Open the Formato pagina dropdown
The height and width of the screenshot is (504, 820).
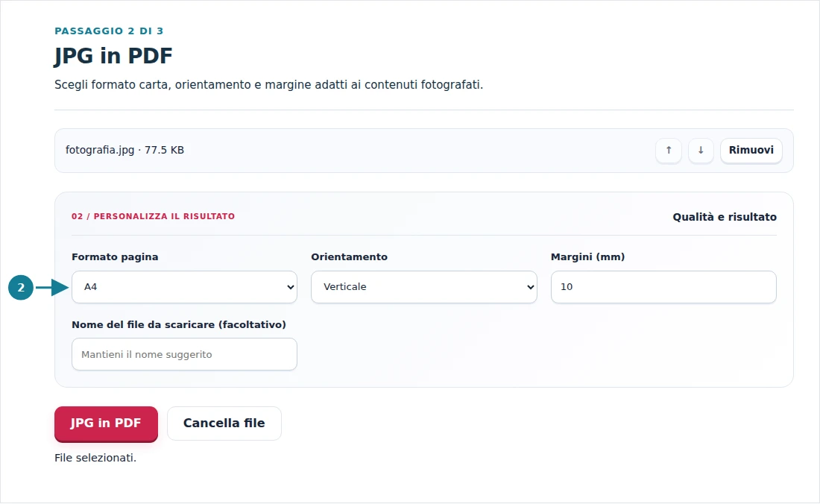(184, 287)
